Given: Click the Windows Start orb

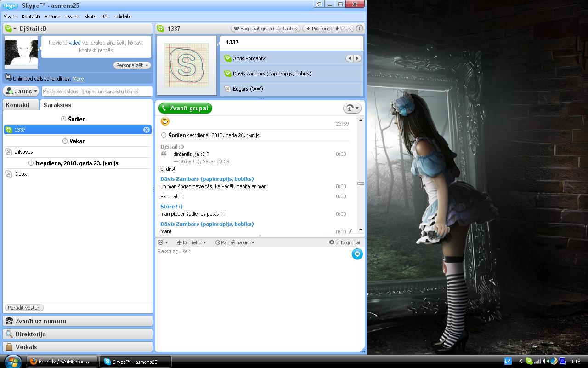Looking at the screenshot, I should (12, 361).
